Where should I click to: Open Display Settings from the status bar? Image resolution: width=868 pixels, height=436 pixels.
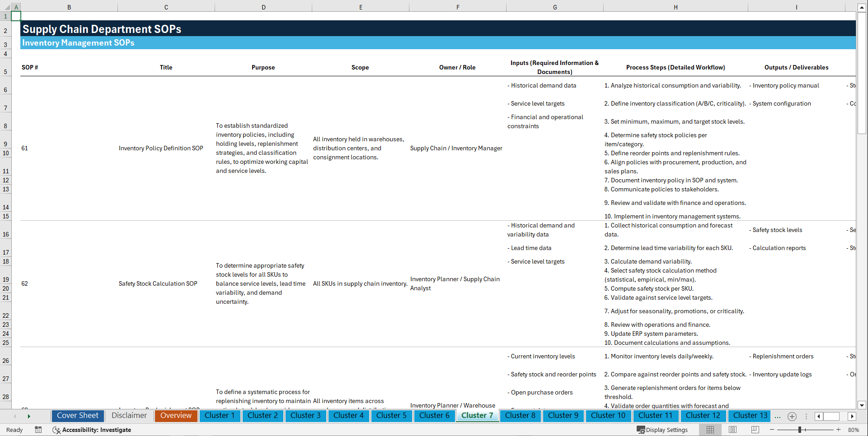click(x=663, y=430)
